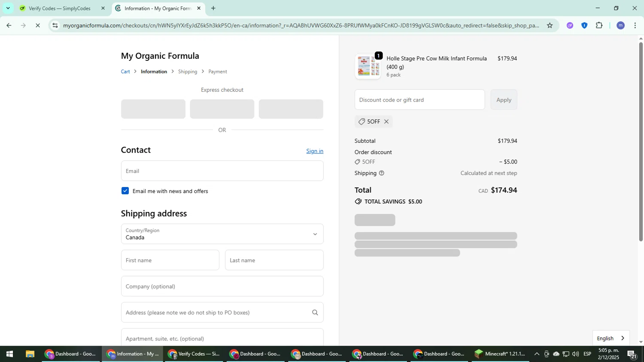This screenshot has width=644, height=362.
Task: Open the Chrome profile avatar
Action: (x=620, y=25)
